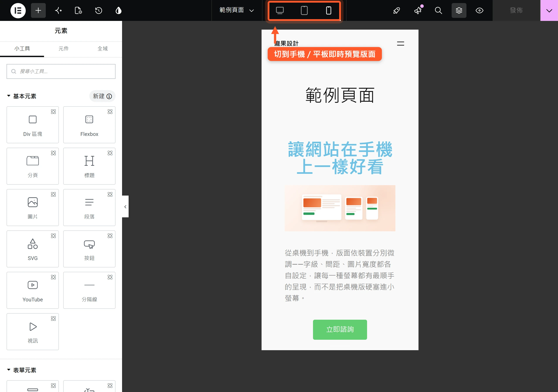
Task: Click the 發佈 publish button
Action: (x=516, y=10)
